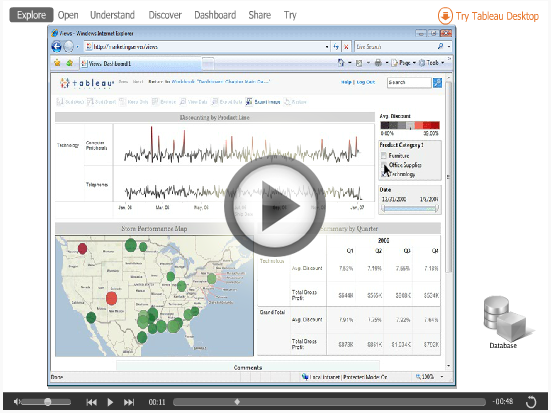Screen dimensions: 551x413
Task: Replay the video with the circular arrow
Action: (x=531, y=401)
